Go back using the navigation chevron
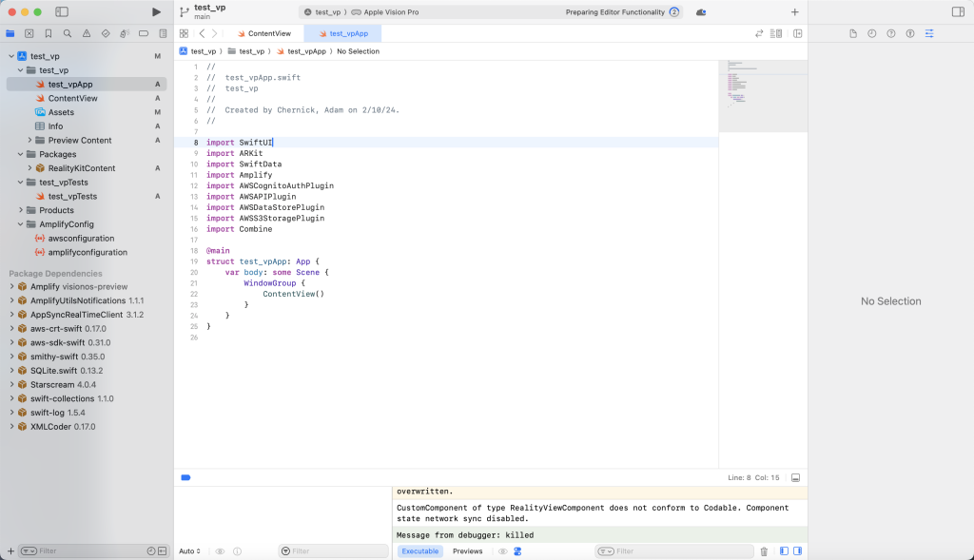The image size is (974, 560). (201, 32)
